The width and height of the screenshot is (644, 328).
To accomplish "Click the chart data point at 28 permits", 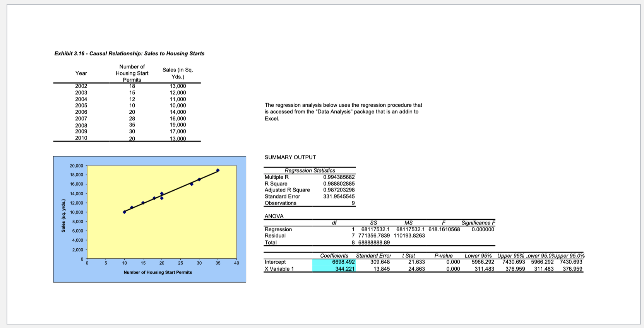I will (x=192, y=184).
